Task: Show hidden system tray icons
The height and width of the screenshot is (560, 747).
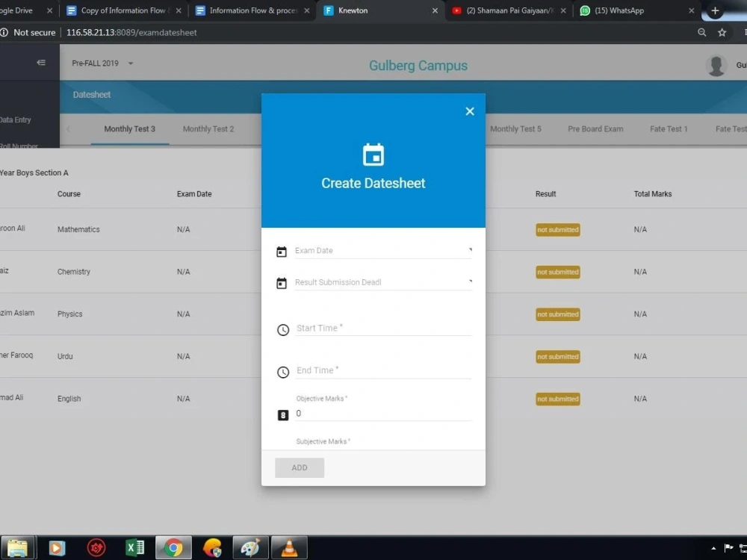Action: pos(713,549)
